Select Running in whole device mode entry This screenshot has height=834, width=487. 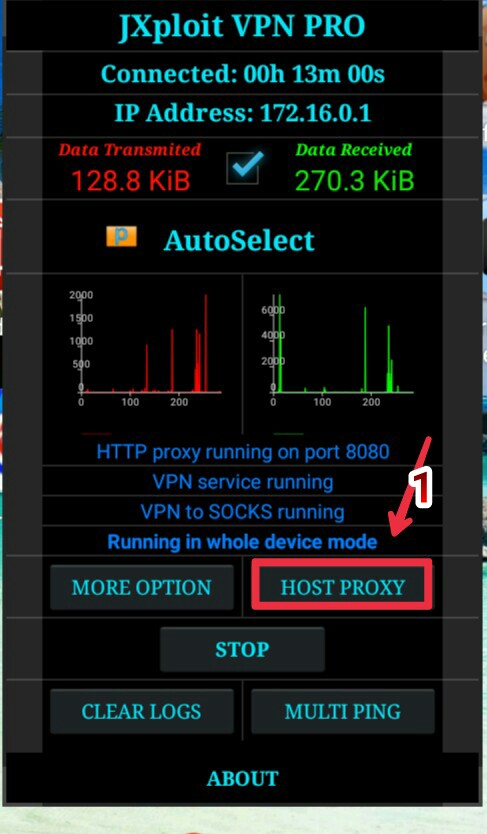[x=242, y=542]
